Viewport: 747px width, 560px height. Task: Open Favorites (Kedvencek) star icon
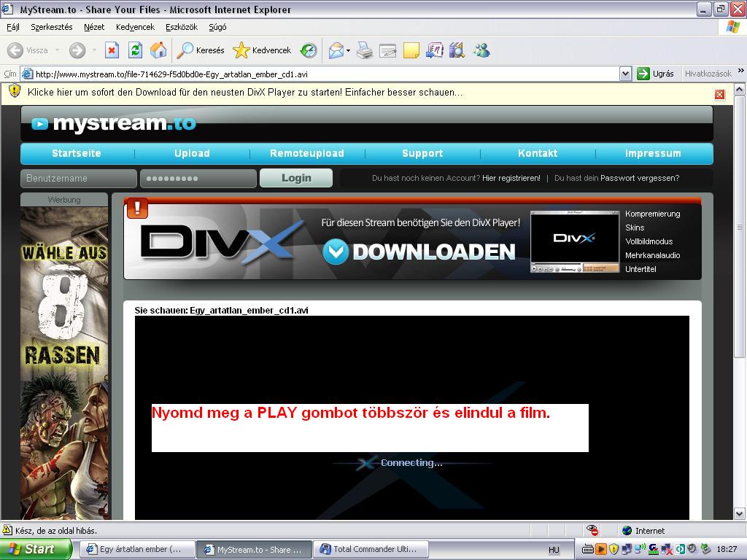[241, 50]
